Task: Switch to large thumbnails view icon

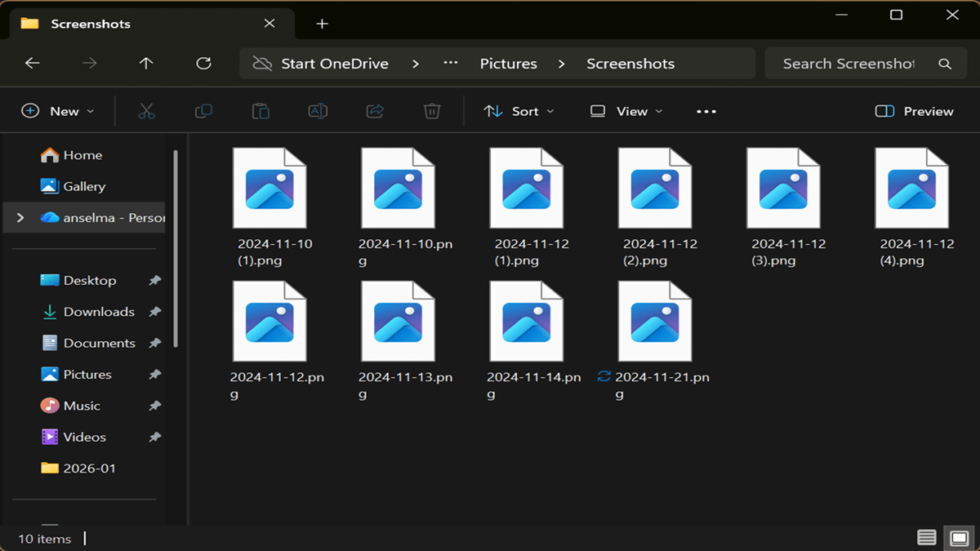Action: [x=959, y=537]
